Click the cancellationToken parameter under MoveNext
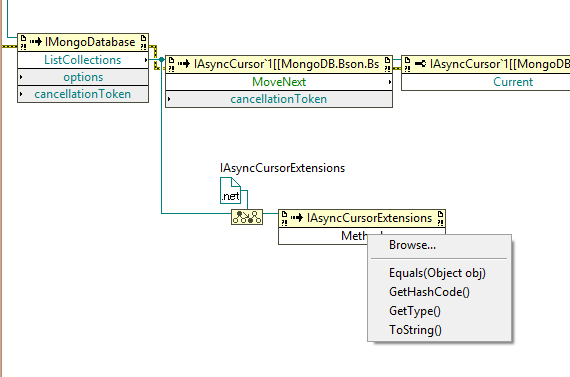The image size is (570, 377). pyautogui.click(x=278, y=99)
